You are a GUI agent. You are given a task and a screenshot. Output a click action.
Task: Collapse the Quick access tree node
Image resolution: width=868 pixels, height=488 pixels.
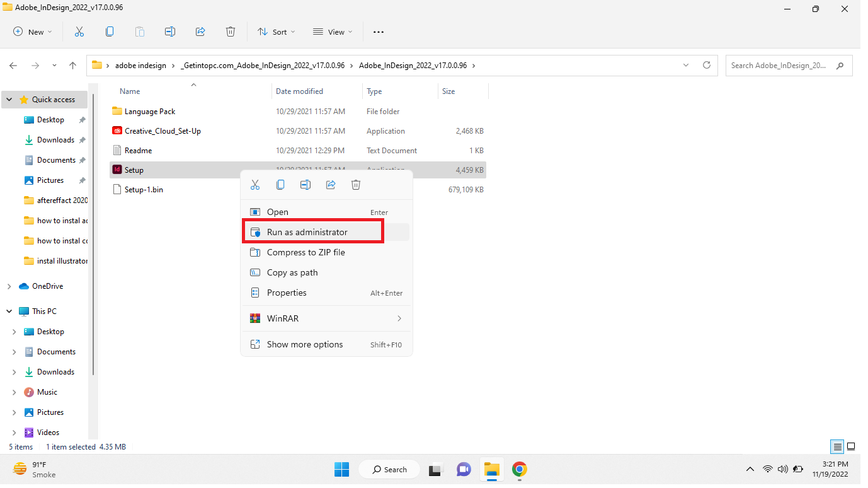click(x=9, y=100)
